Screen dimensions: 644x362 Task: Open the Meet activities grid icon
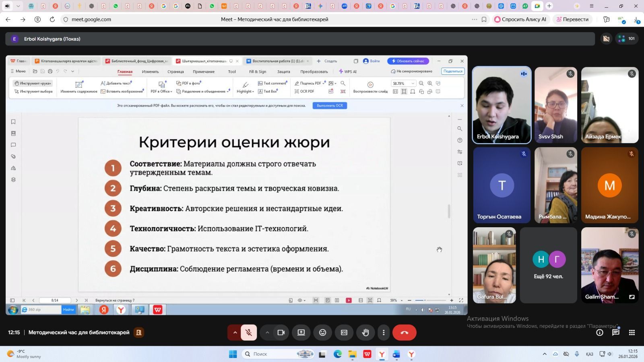[x=632, y=332]
